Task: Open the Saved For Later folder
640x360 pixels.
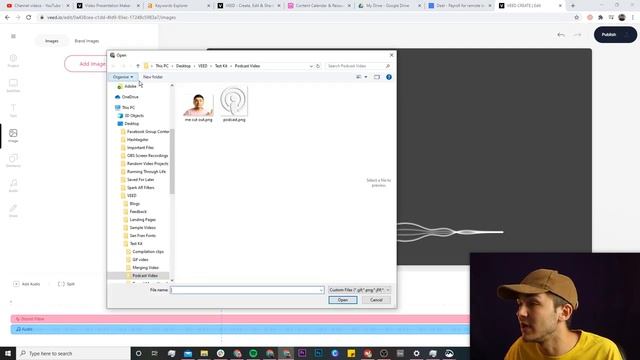Action: click(140, 180)
